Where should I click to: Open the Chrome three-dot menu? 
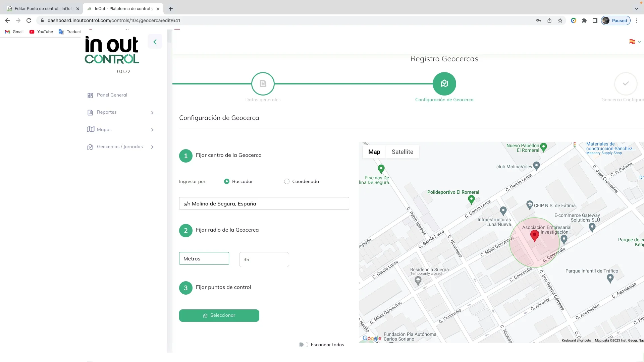(x=637, y=20)
